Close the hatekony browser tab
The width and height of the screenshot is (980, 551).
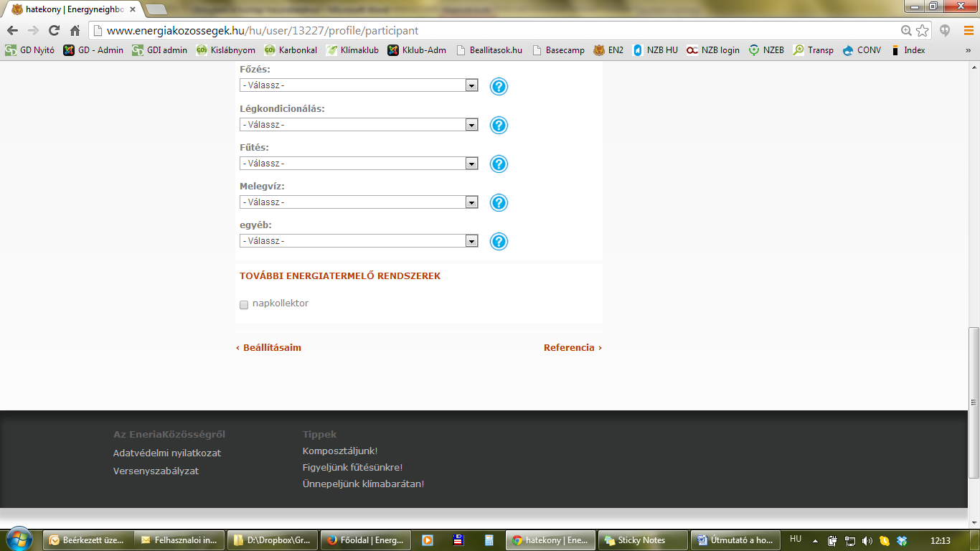tap(133, 10)
